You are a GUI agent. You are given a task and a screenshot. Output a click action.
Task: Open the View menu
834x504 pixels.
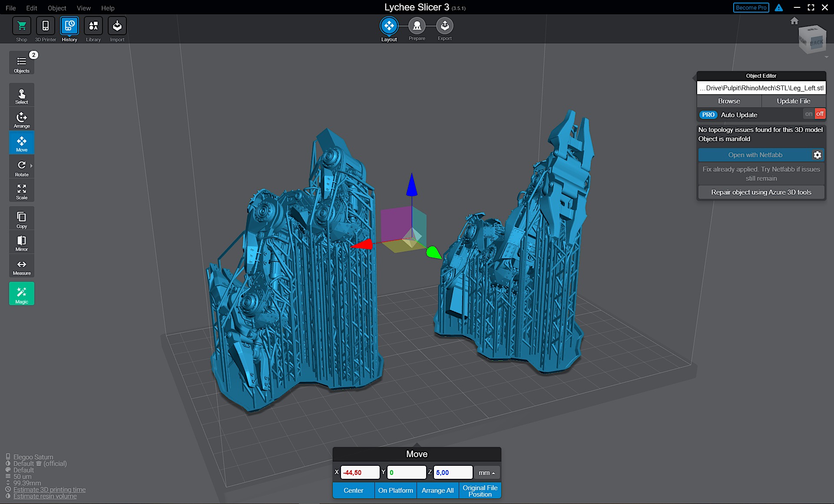pyautogui.click(x=83, y=8)
